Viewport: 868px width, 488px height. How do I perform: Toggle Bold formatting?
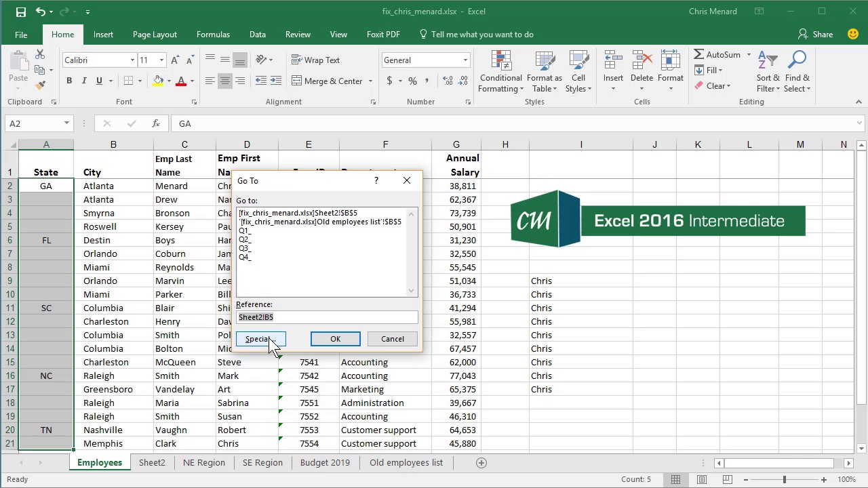tap(69, 81)
